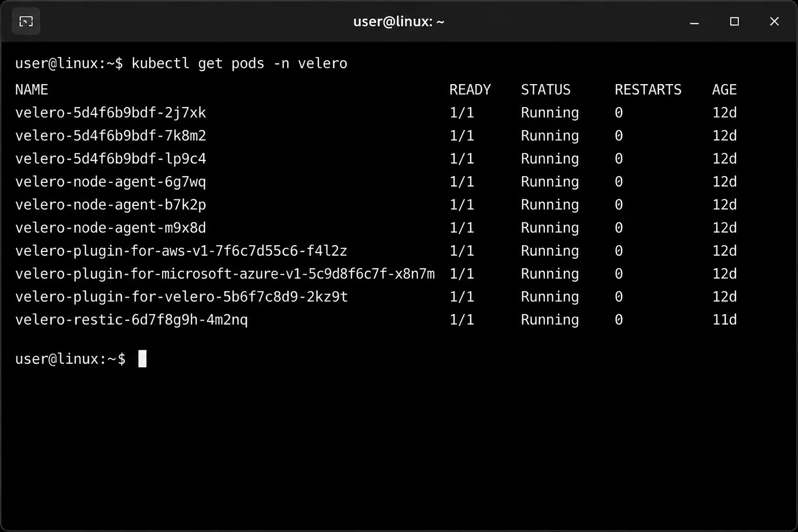Click Running status of microsoft-azure plugin pod
Image resolution: width=798 pixels, height=532 pixels.
coord(550,274)
